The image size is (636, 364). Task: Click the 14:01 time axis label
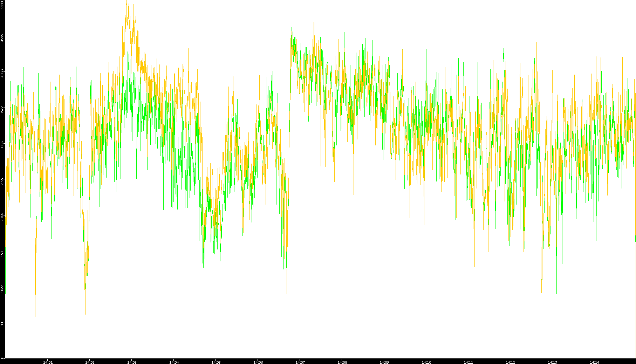48,362
